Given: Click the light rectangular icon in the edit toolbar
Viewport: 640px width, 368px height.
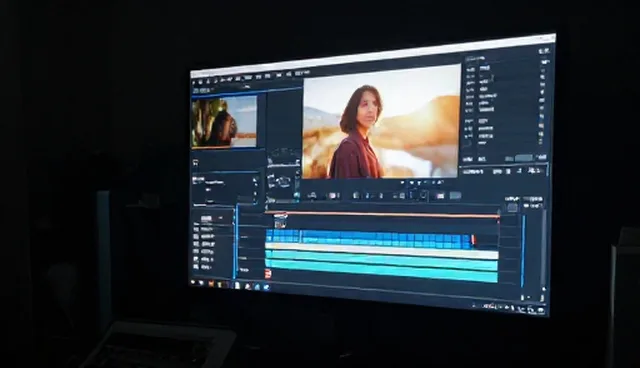Looking at the screenshot, I should tap(440, 196).
